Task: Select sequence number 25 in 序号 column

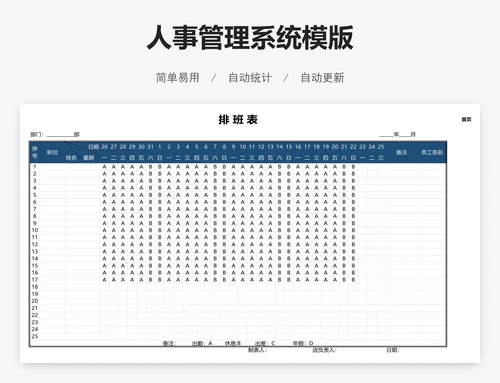Action: point(35,336)
